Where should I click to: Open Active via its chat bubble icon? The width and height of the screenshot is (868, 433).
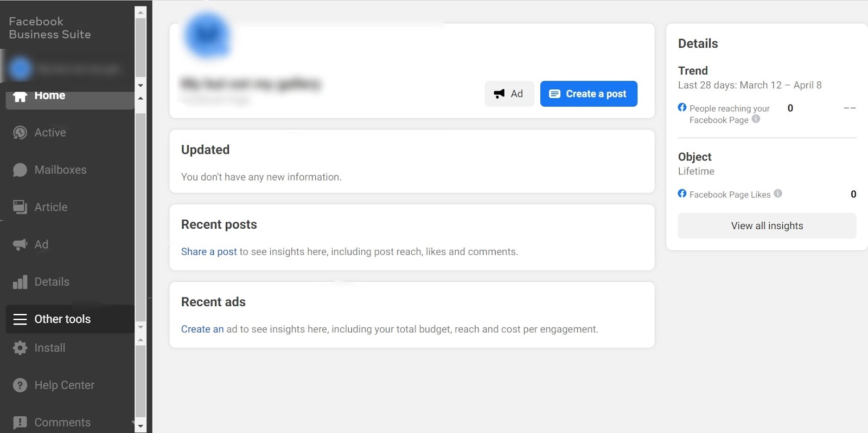(x=20, y=133)
